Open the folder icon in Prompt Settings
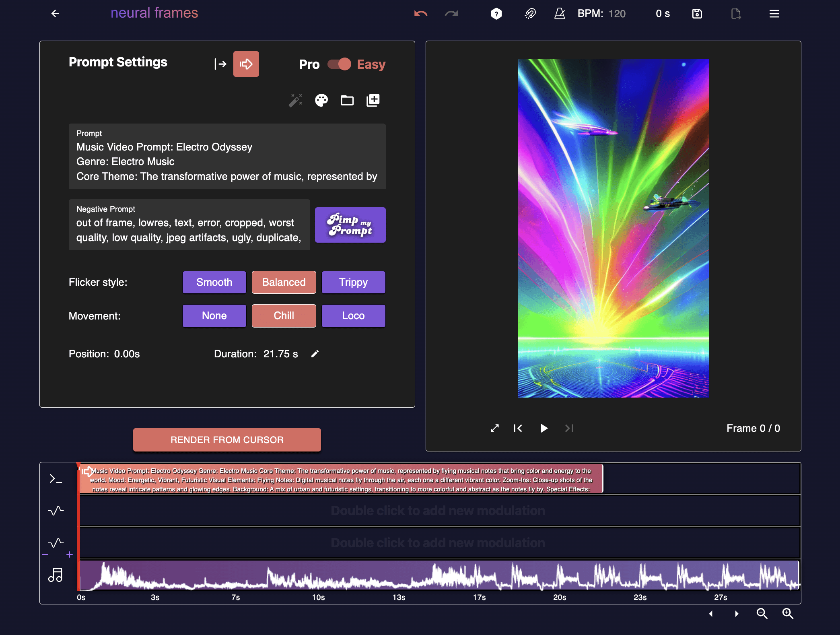 click(x=347, y=100)
